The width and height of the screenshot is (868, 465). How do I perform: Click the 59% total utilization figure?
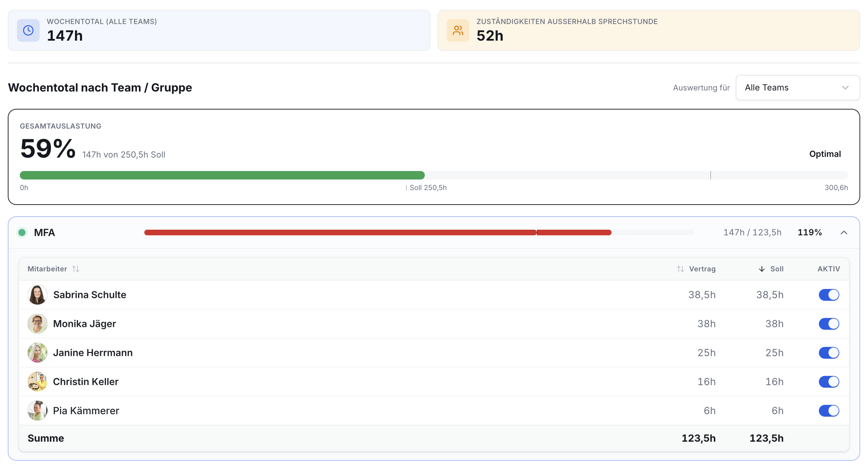tap(48, 148)
